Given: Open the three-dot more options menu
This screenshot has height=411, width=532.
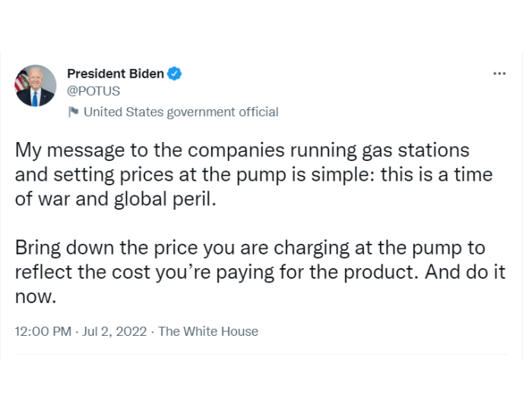Looking at the screenshot, I should [499, 74].
